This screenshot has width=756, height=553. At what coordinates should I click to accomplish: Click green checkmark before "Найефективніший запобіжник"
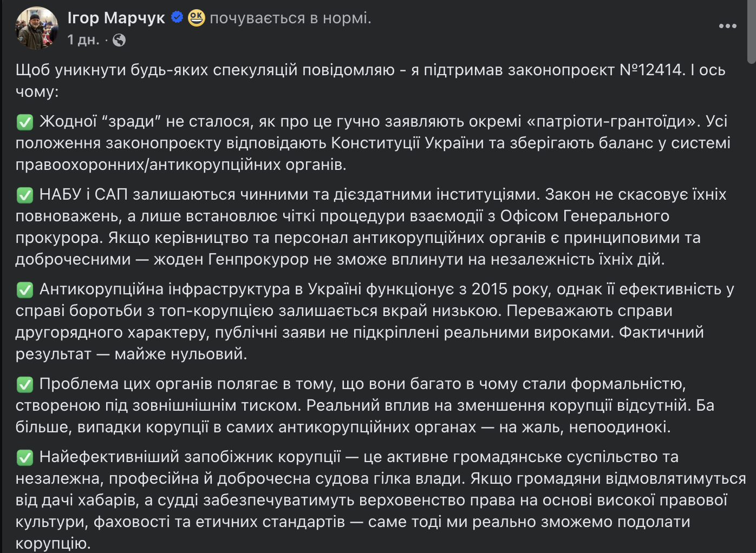pos(25,457)
